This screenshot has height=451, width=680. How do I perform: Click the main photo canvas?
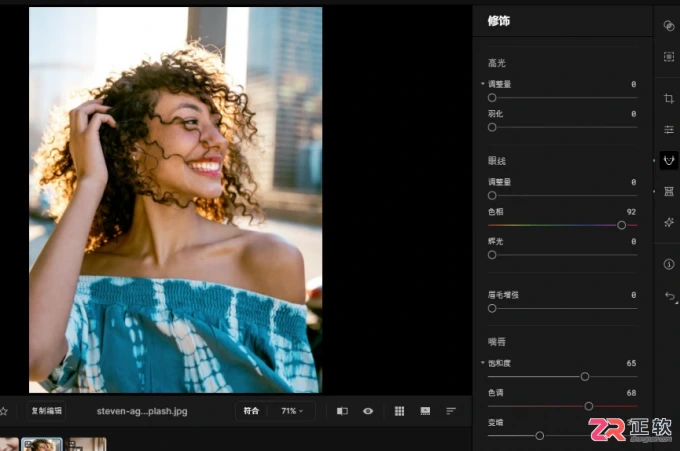click(176, 200)
